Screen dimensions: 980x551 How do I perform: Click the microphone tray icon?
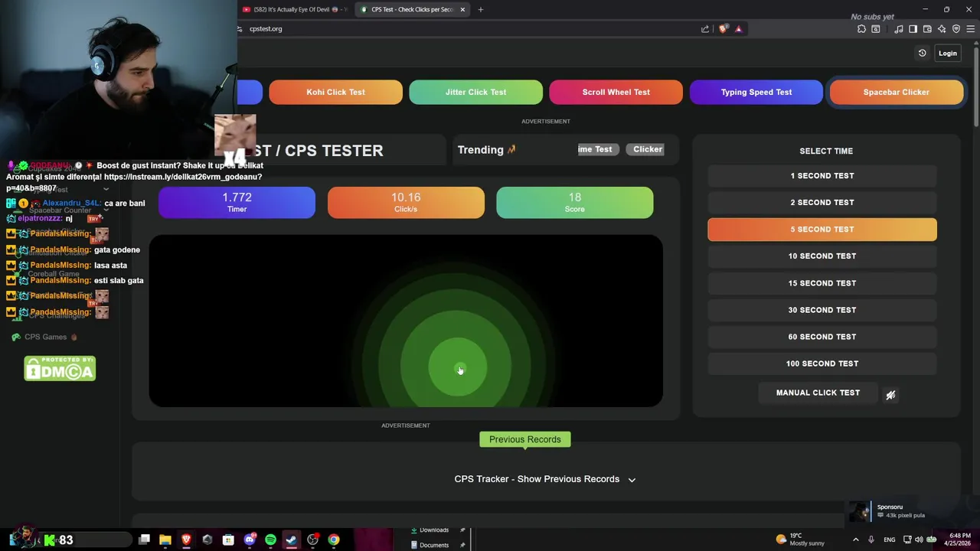pyautogui.click(x=871, y=540)
